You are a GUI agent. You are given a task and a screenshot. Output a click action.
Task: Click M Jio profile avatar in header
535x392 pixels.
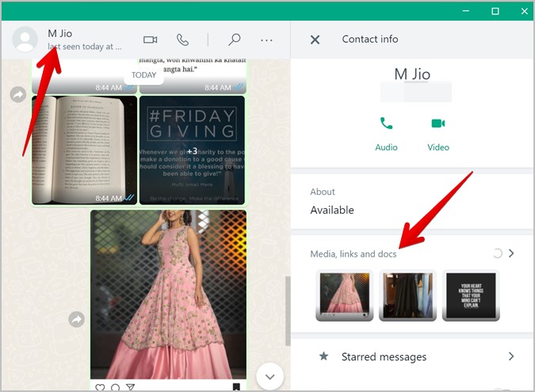(x=25, y=40)
